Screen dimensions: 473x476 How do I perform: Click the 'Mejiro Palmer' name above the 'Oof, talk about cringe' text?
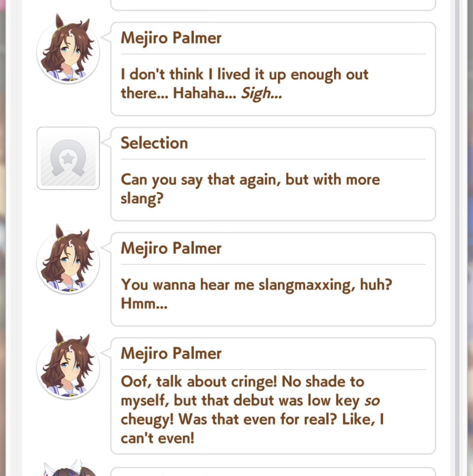[x=171, y=353]
